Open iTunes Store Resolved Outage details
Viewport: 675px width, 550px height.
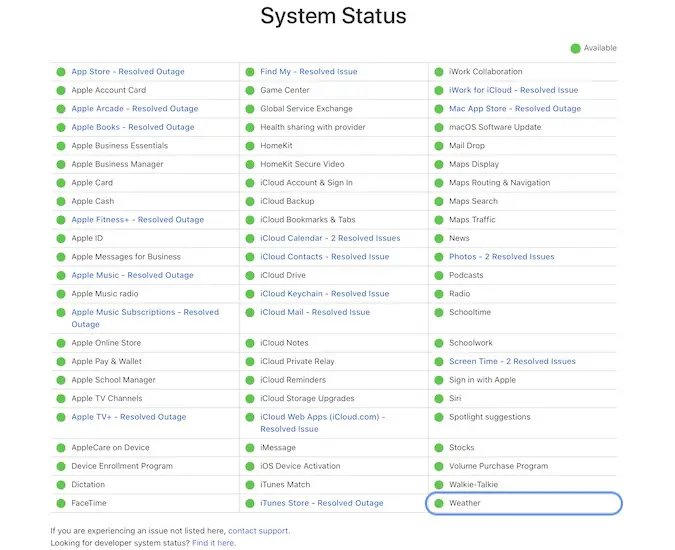(x=321, y=503)
